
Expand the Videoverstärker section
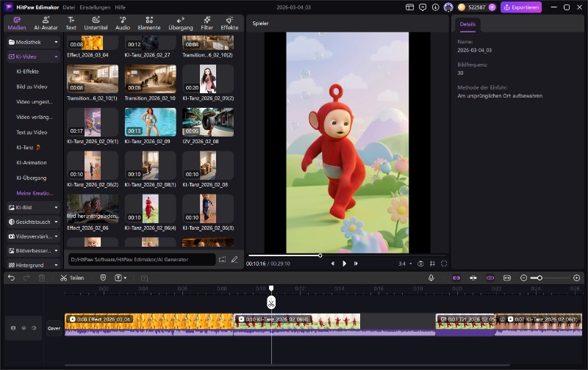(33, 236)
